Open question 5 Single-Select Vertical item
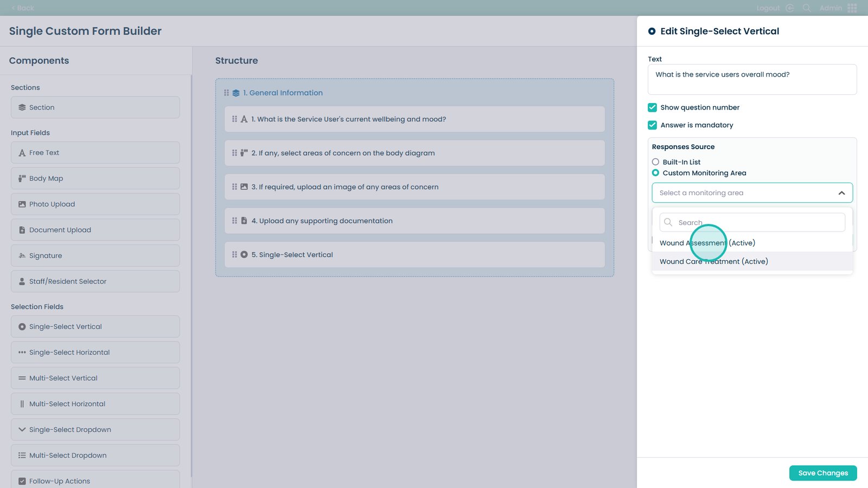This screenshot has height=488, width=868. click(x=414, y=255)
